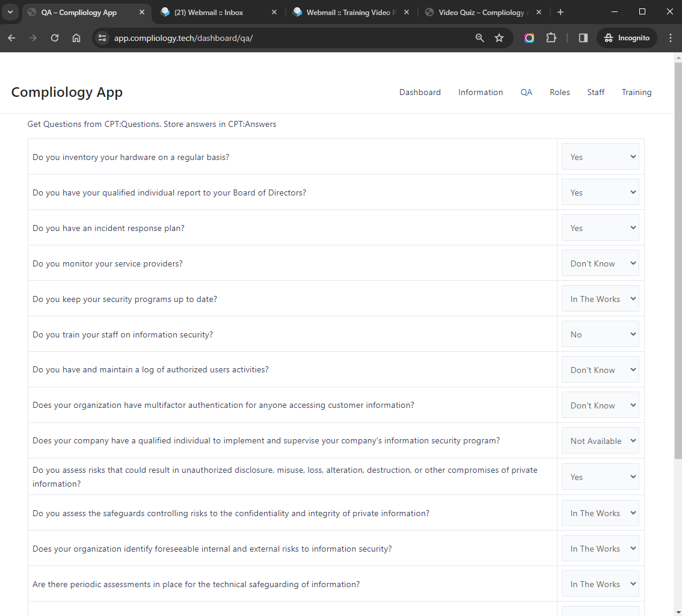Click the browser forward arrow
Viewport: 682px width, 616px height.
pyautogui.click(x=33, y=38)
